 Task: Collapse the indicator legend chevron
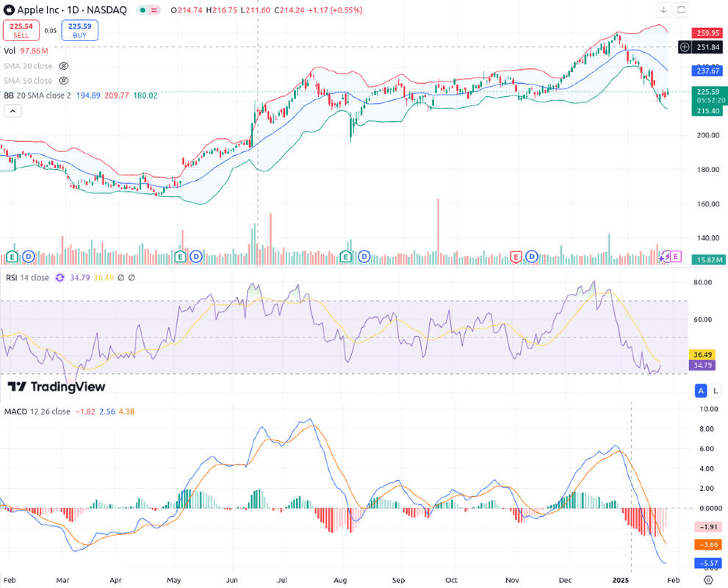tap(13, 111)
